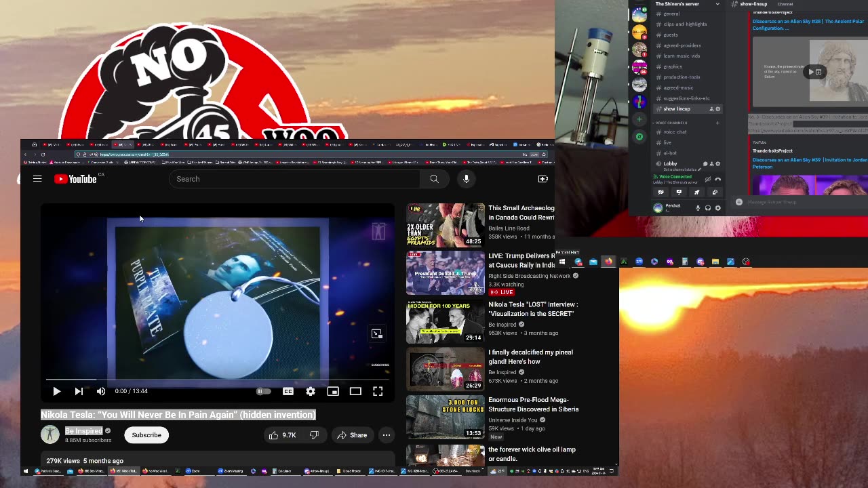Search with voice microphone icon
Screen dimensions: 868x488
(466, 179)
